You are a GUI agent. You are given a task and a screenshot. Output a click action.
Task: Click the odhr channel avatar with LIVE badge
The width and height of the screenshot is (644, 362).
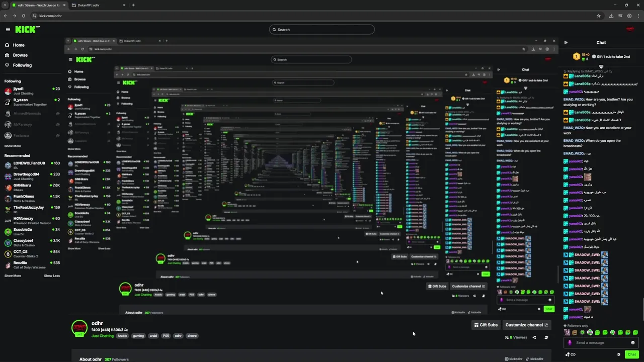[x=79, y=328]
